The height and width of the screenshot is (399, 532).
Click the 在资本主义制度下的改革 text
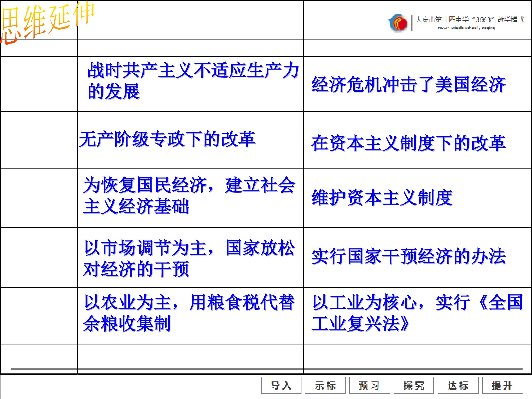pos(408,143)
